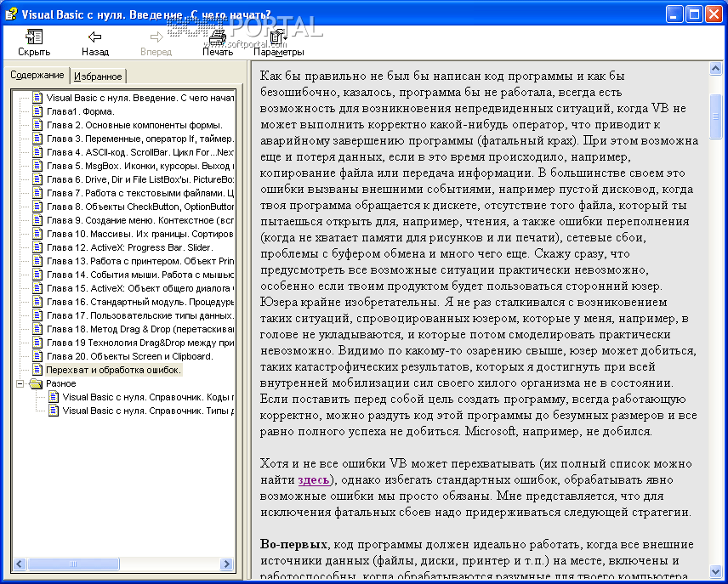
Task: Click the page icon beside Глава 4
Action: point(37,152)
